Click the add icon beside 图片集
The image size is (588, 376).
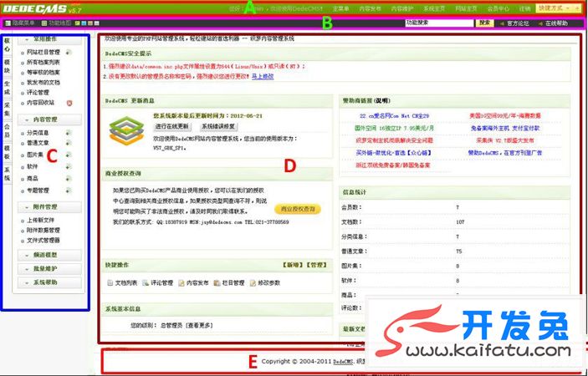tap(68, 155)
